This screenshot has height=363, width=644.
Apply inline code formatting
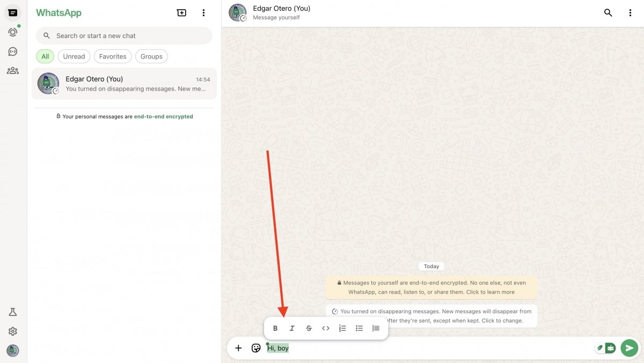pos(326,328)
